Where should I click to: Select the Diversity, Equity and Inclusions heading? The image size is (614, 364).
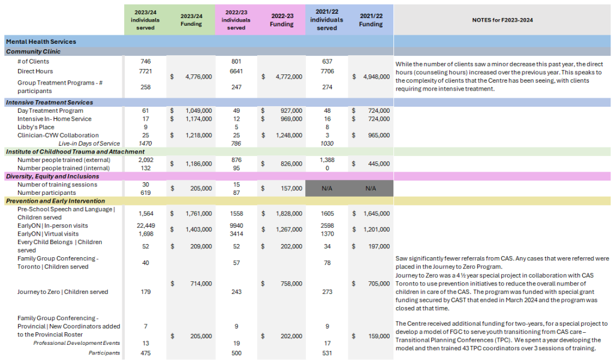pos(52,176)
